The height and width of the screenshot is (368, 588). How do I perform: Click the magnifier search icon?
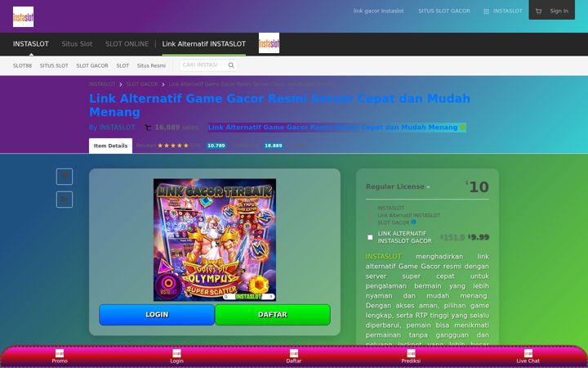pyautogui.click(x=231, y=65)
